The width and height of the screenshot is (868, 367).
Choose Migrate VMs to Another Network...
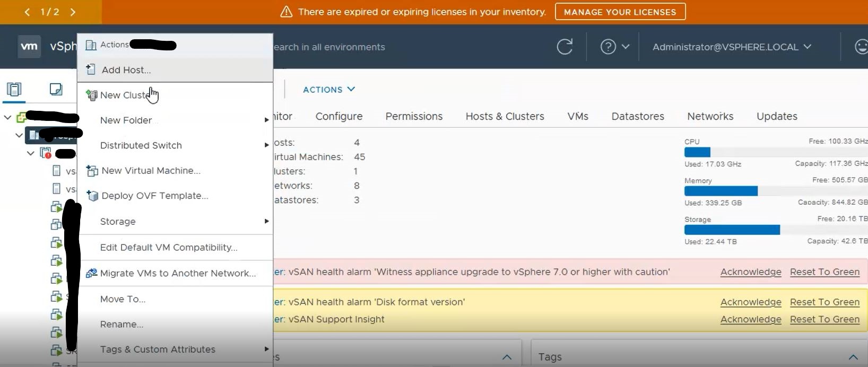[x=175, y=273]
